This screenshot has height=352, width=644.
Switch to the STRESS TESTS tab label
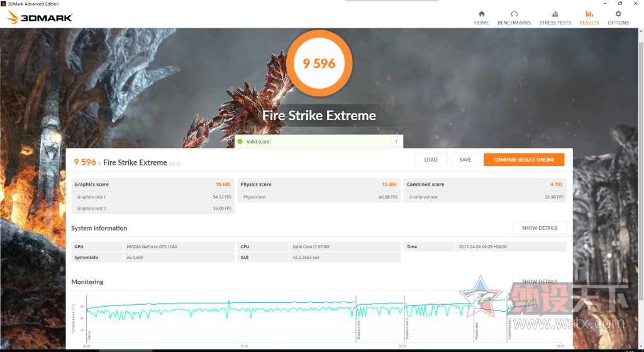555,23
